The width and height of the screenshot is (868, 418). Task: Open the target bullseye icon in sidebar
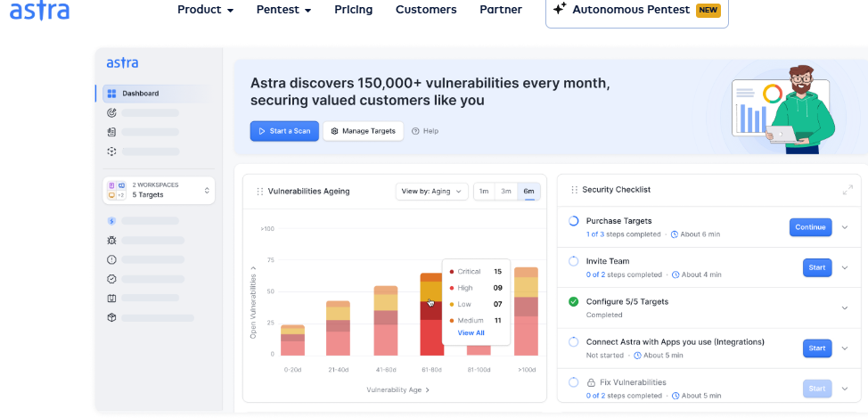coord(111,113)
